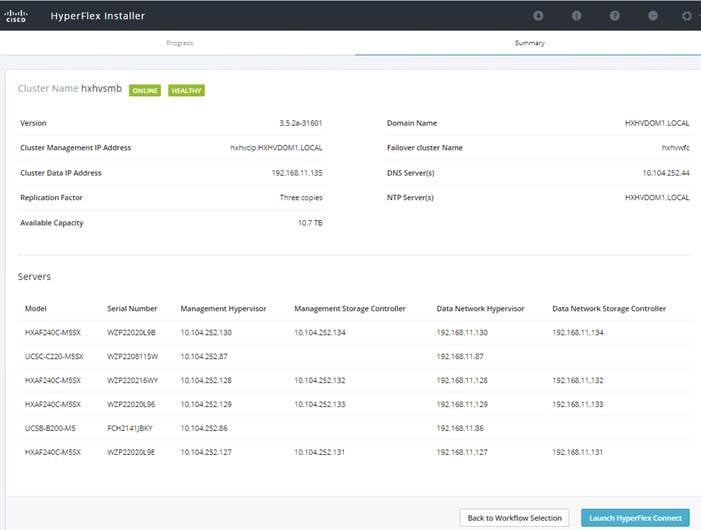Click model UCSB-B200-M5 cell
701x530 pixels.
(50, 428)
